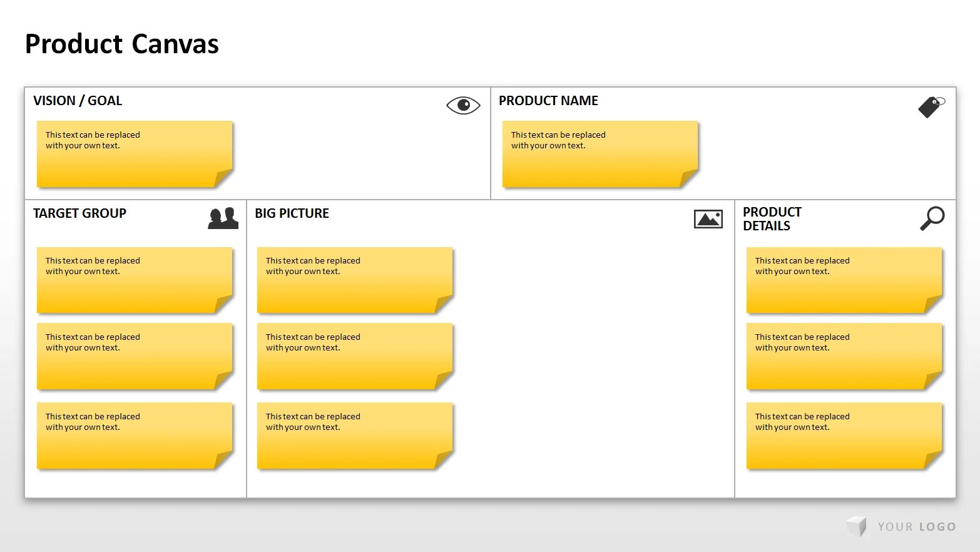Click the people icon in Target Group header

223,218
